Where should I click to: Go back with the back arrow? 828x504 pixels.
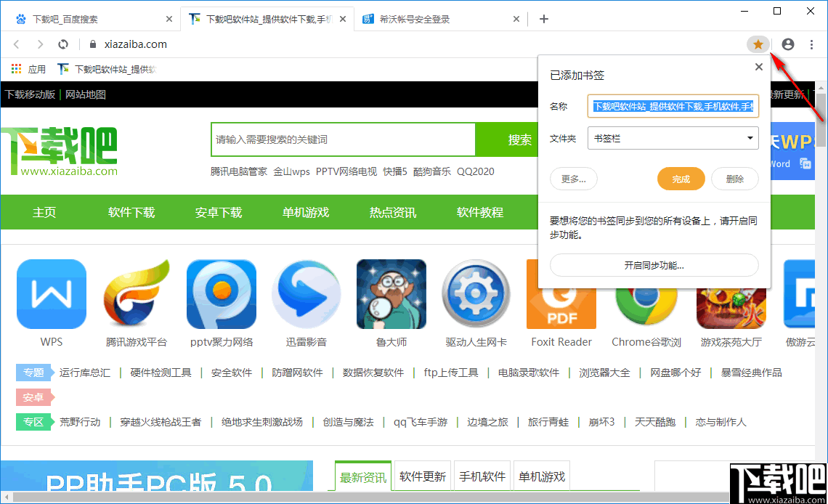17,44
